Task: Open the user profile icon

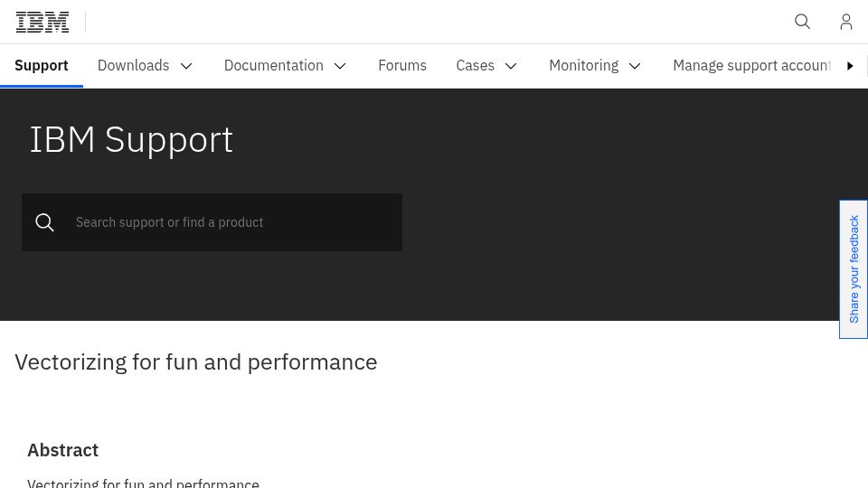Action: coord(846,22)
